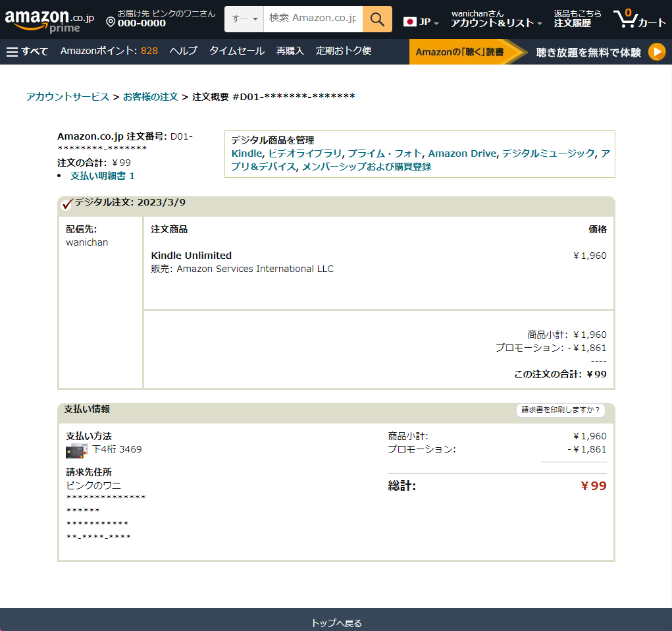Open the search category dropdown
The width and height of the screenshot is (672, 631).
tap(244, 19)
